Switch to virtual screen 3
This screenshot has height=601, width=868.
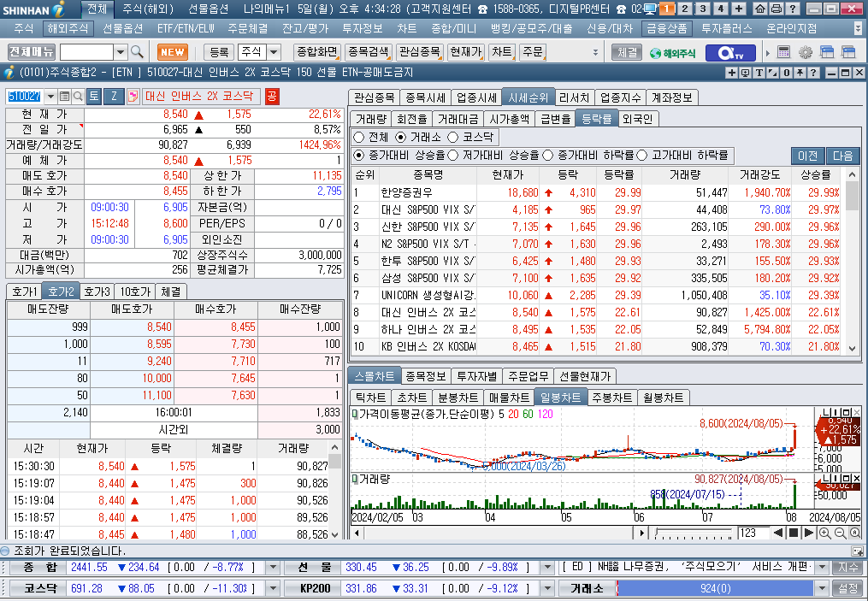pos(702,9)
